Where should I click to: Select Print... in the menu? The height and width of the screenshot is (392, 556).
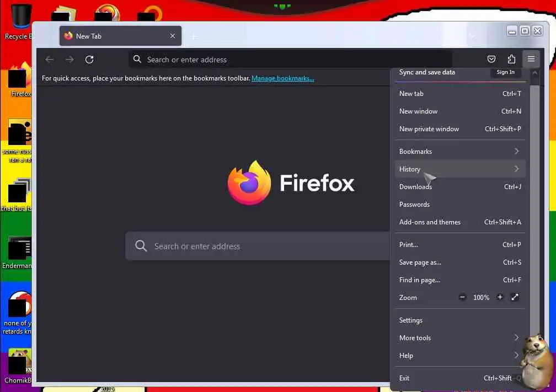pos(460,245)
